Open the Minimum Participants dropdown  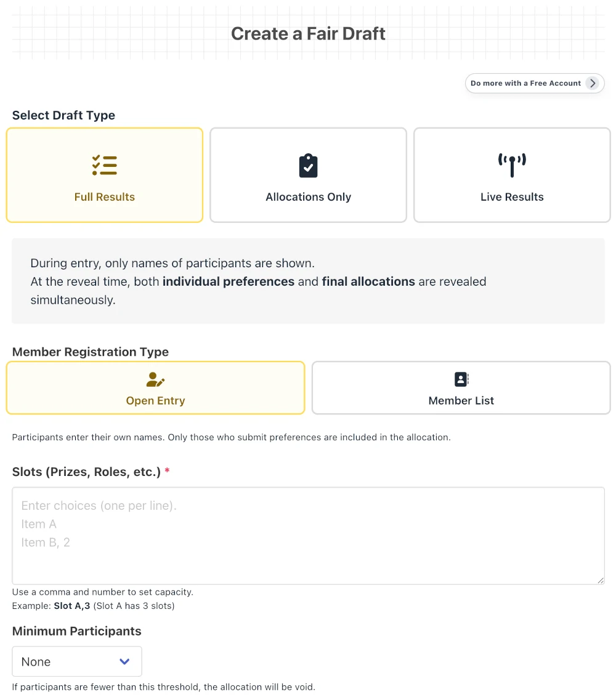[77, 661]
